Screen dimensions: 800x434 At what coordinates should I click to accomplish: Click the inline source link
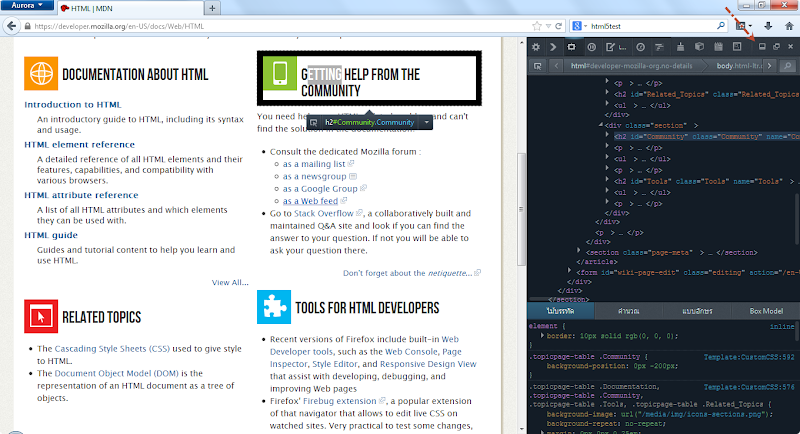782,326
